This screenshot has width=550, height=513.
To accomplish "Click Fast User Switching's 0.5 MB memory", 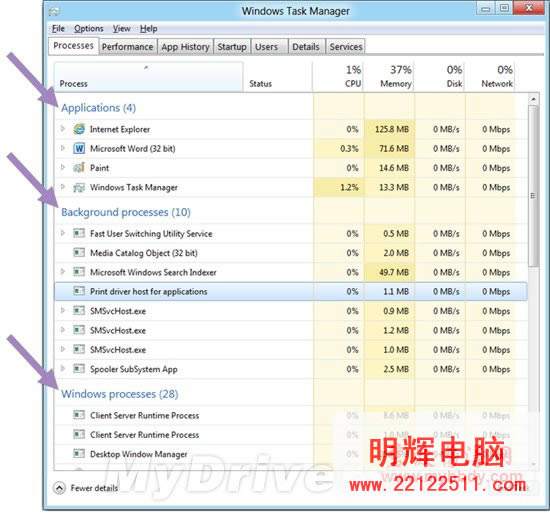I will click(396, 234).
